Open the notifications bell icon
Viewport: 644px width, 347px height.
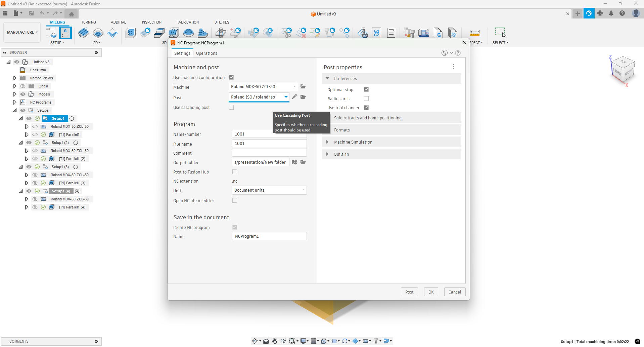point(611,13)
